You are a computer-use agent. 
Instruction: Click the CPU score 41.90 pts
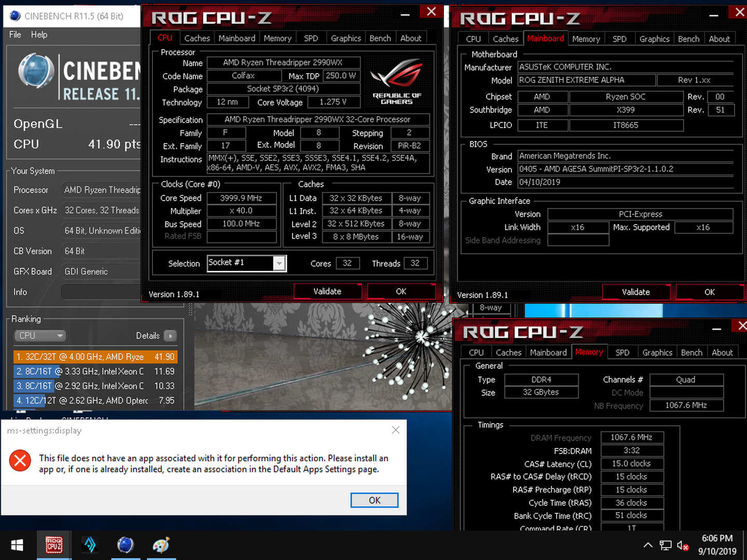coord(114,144)
